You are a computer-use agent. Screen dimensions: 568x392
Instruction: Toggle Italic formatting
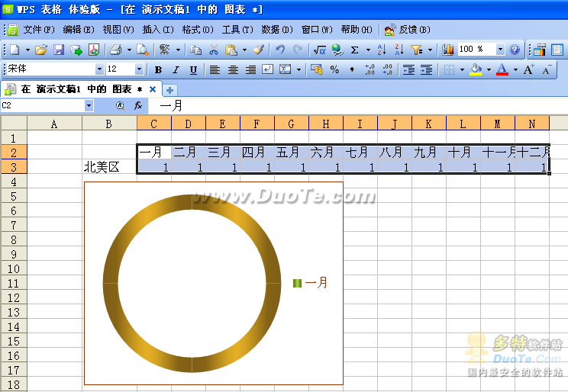[176, 69]
